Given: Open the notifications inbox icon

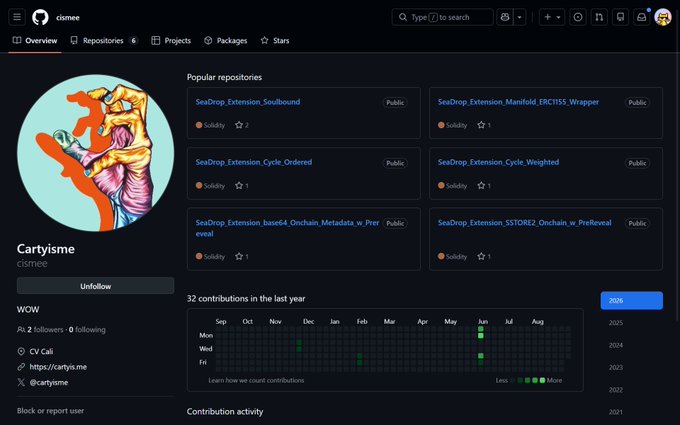Looking at the screenshot, I should pos(641,17).
